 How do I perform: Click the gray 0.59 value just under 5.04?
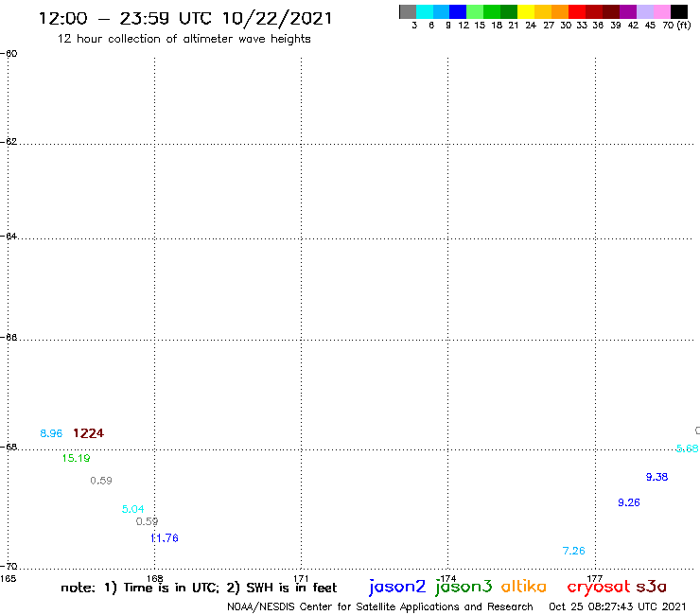(147, 521)
